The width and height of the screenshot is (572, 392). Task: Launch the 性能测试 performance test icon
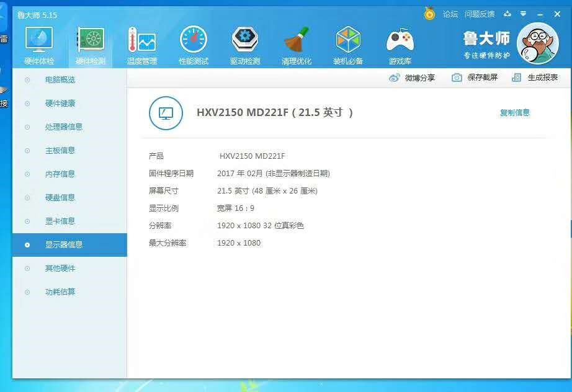[194, 39]
